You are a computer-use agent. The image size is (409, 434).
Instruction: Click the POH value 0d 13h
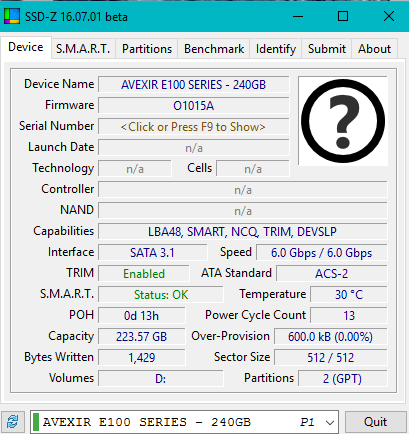(x=141, y=316)
